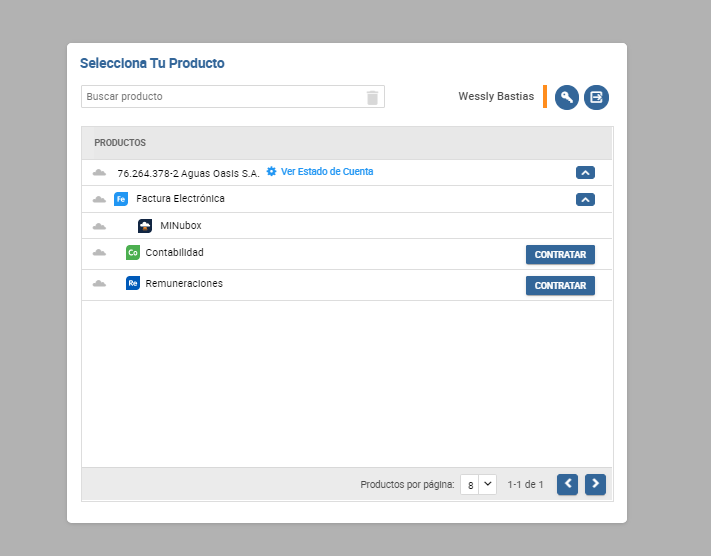
Task: Click the key icon next to Wessly Bastias
Action: (x=567, y=97)
